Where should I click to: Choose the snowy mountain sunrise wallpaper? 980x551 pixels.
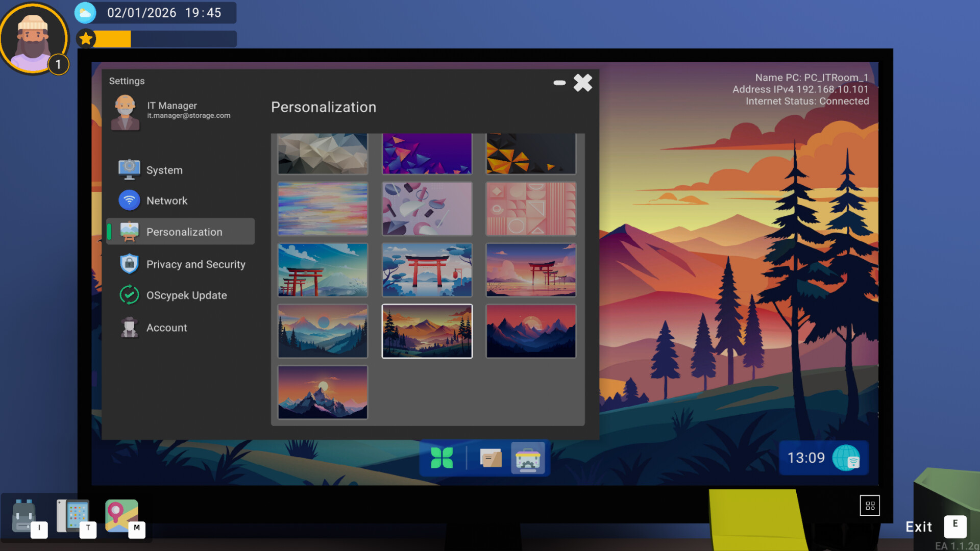pyautogui.click(x=323, y=392)
